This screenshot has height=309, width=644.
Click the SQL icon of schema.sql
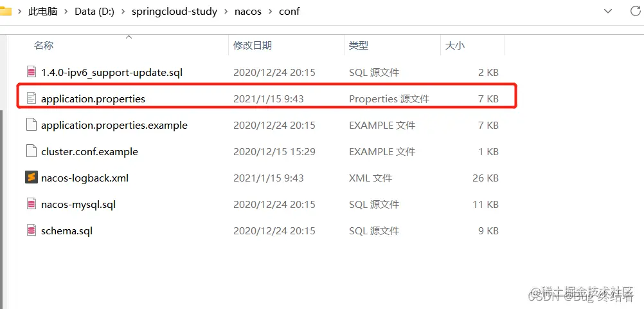pos(31,230)
